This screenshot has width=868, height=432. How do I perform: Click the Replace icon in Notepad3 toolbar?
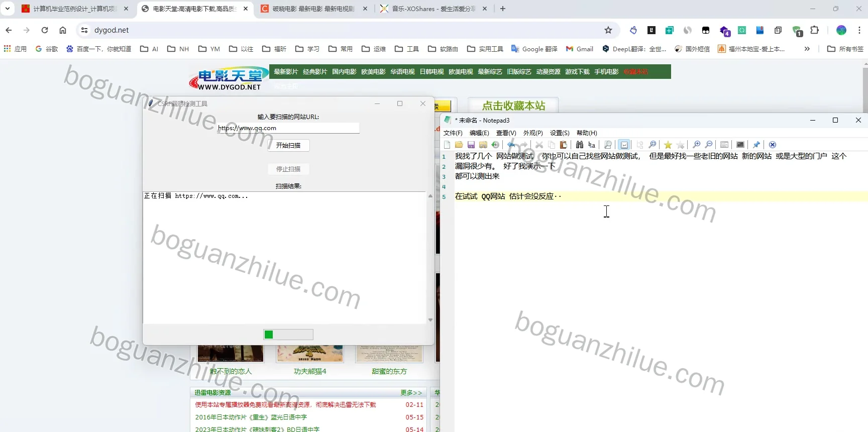(x=592, y=145)
